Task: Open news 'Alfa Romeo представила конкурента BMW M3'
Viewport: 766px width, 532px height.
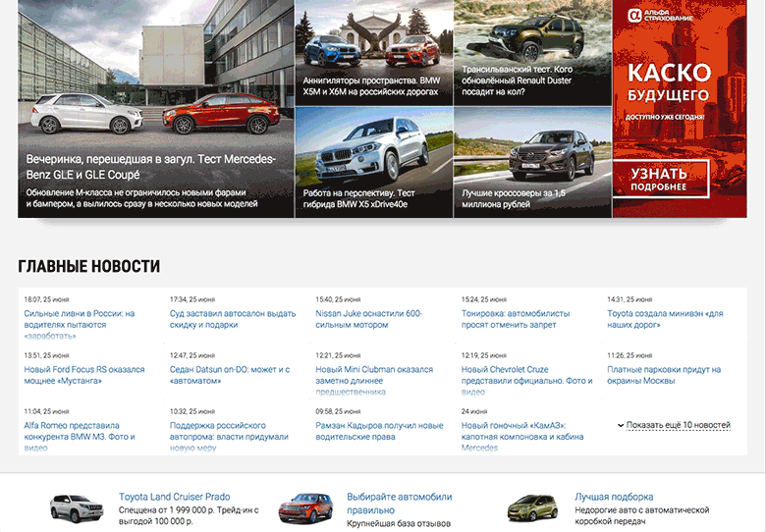Action: (x=80, y=437)
